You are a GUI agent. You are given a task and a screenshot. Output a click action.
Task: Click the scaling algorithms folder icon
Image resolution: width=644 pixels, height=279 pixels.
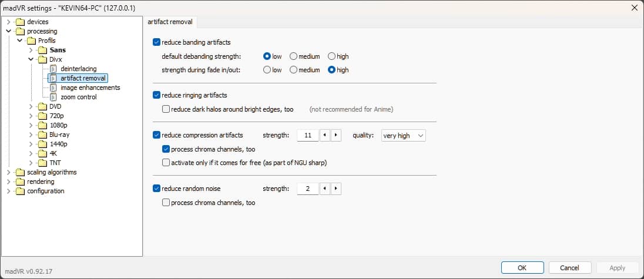point(21,172)
